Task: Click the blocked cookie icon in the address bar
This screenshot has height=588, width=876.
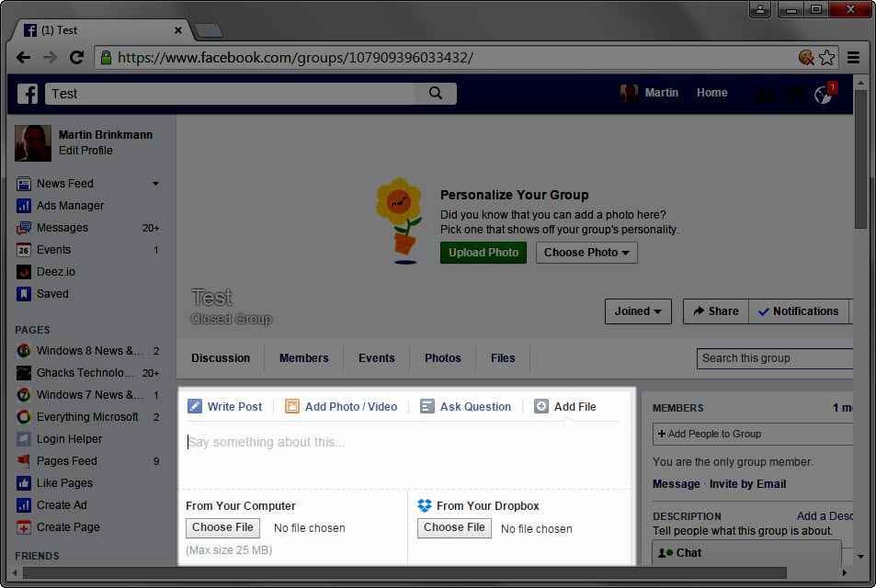Action: click(806, 58)
